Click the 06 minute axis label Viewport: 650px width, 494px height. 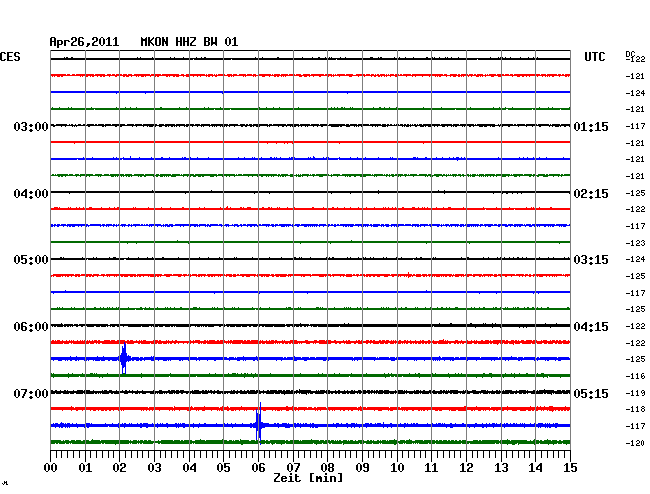(258, 467)
